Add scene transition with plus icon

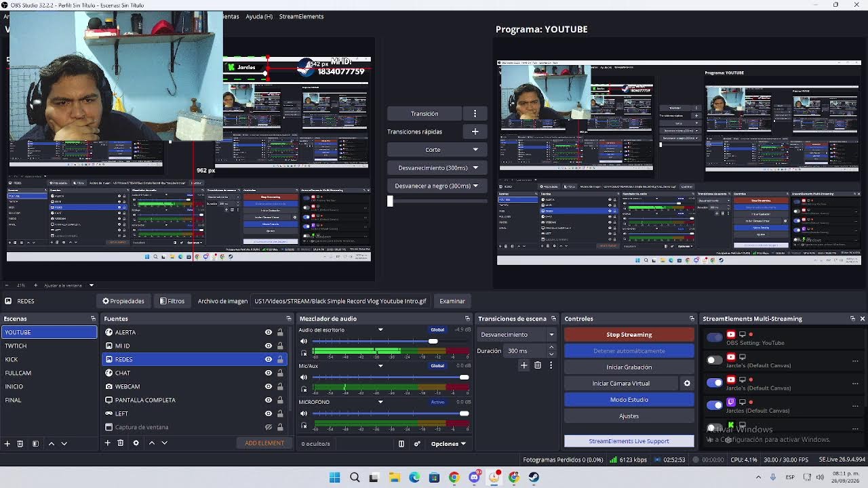524,365
